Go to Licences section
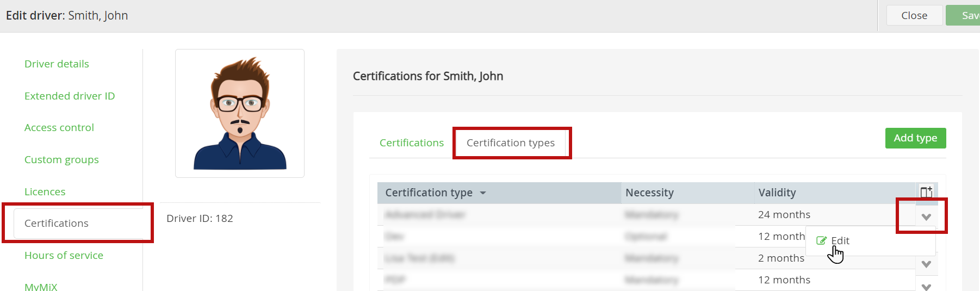 point(45,191)
